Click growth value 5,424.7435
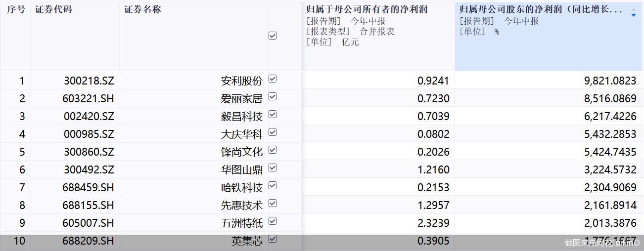 coord(610,152)
